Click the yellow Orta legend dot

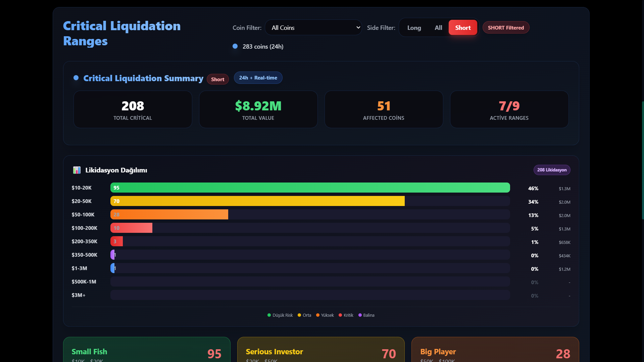299,315
